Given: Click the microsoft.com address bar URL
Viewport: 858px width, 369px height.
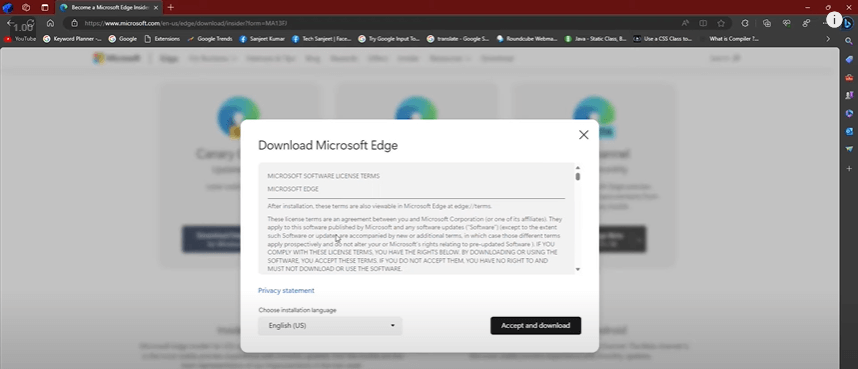Looking at the screenshot, I should tap(186, 23).
